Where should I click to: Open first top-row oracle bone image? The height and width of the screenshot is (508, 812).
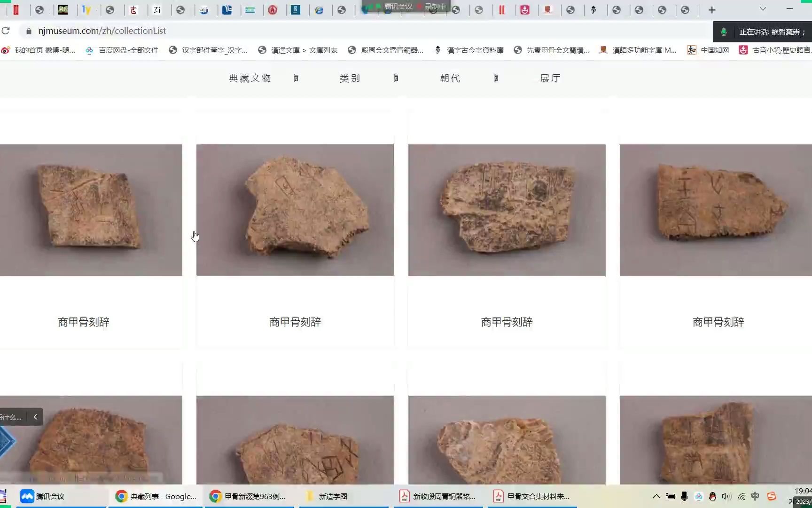(91, 210)
